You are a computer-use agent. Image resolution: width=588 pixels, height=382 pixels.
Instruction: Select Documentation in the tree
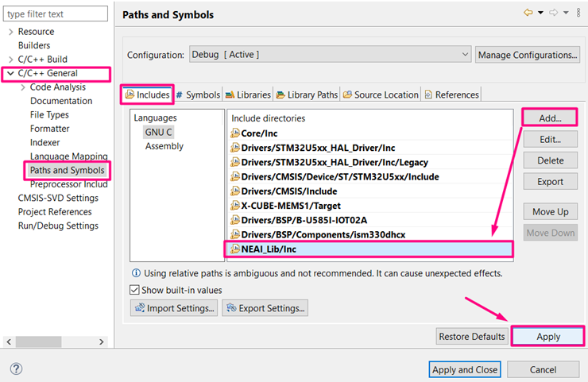tap(61, 101)
